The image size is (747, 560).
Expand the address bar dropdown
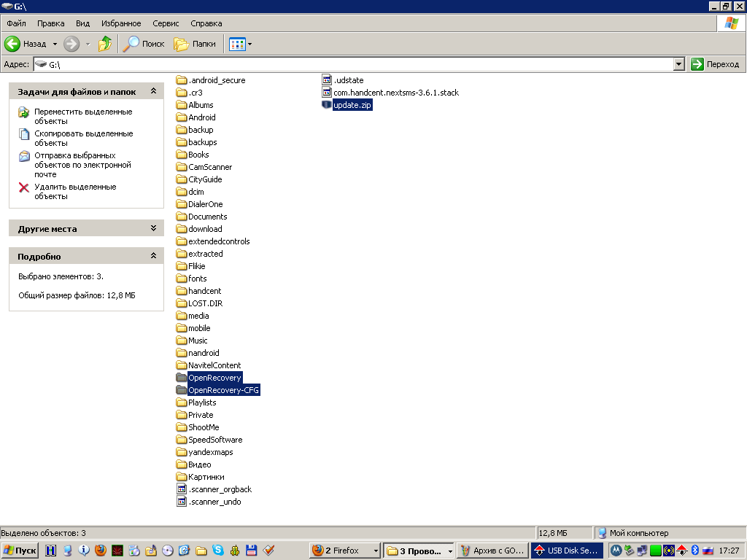pos(679,64)
